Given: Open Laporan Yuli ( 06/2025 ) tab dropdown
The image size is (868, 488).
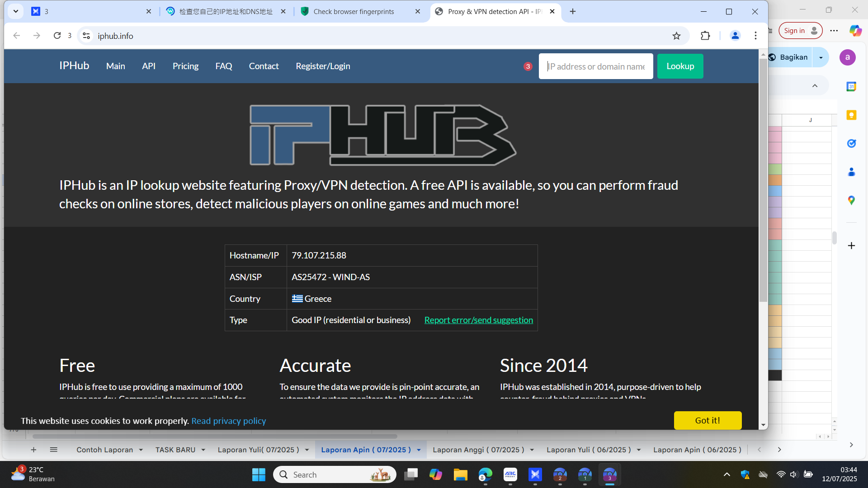Looking at the screenshot, I should [x=639, y=450].
